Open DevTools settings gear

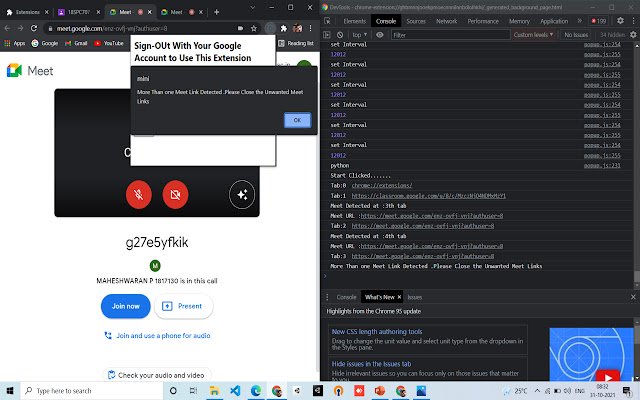pos(620,21)
